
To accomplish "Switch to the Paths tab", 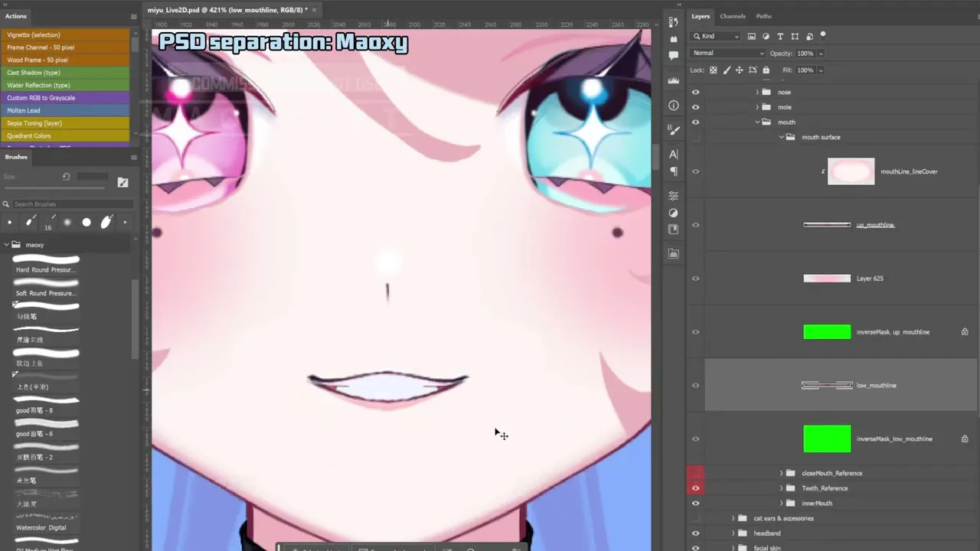I will pos(764,16).
